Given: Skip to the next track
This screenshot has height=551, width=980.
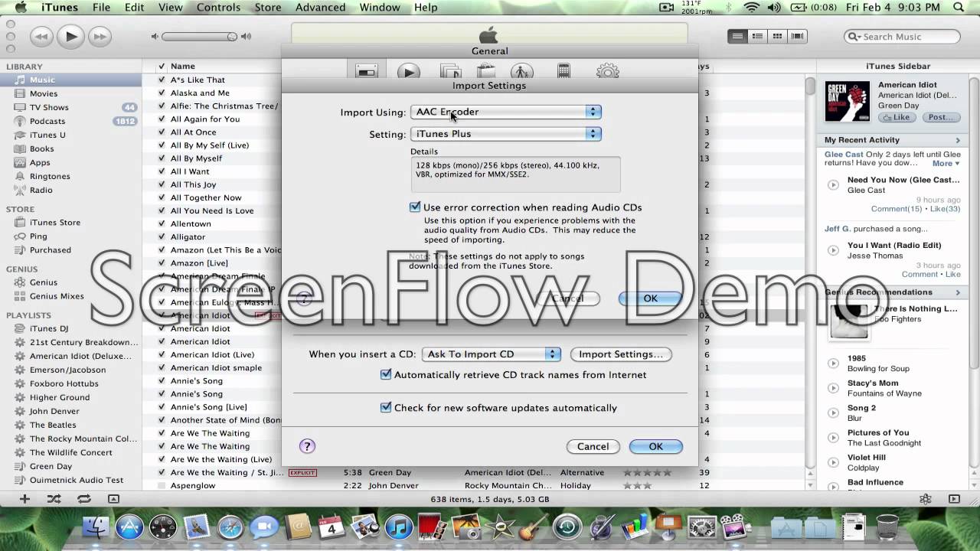Looking at the screenshot, I should pos(100,36).
